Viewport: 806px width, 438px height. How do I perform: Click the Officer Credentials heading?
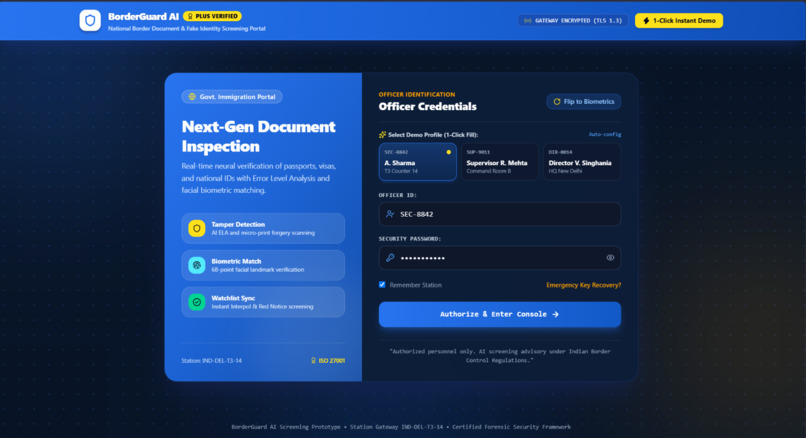[428, 106]
